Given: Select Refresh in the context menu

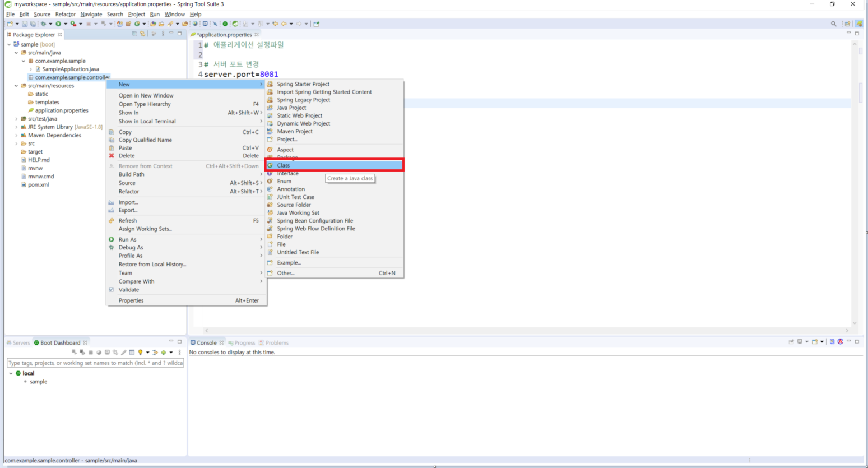Looking at the screenshot, I should tap(187, 220).
